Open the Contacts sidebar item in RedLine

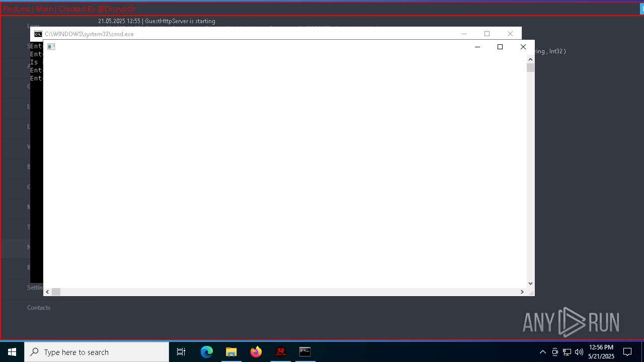pyautogui.click(x=39, y=307)
